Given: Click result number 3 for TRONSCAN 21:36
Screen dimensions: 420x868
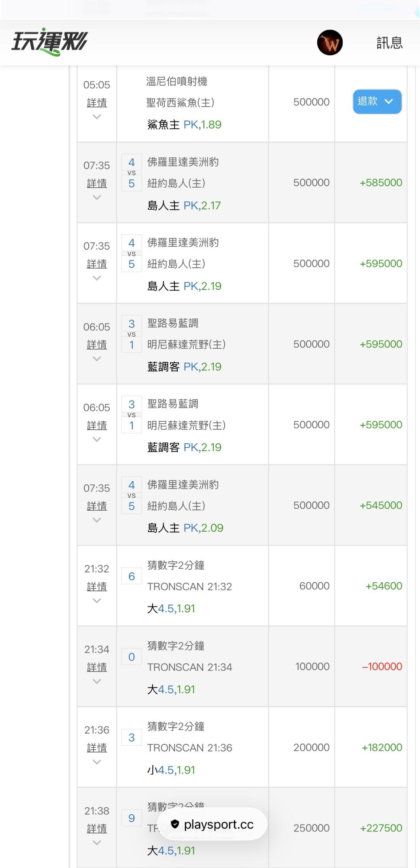Looking at the screenshot, I should point(131,738).
